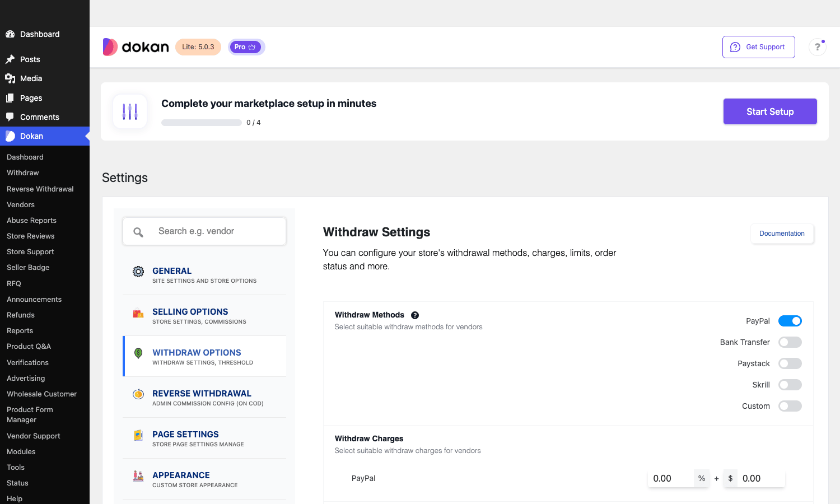Enable the Bank Transfer toggle
This screenshot has height=504, width=840.
coord(790,342)
